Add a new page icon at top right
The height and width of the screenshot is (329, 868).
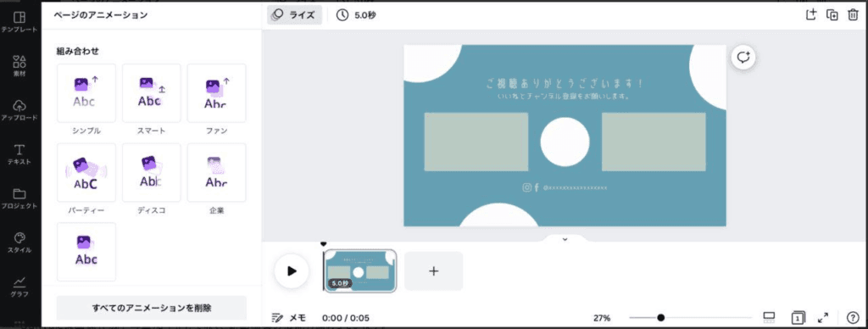click(x=811, y=15)
